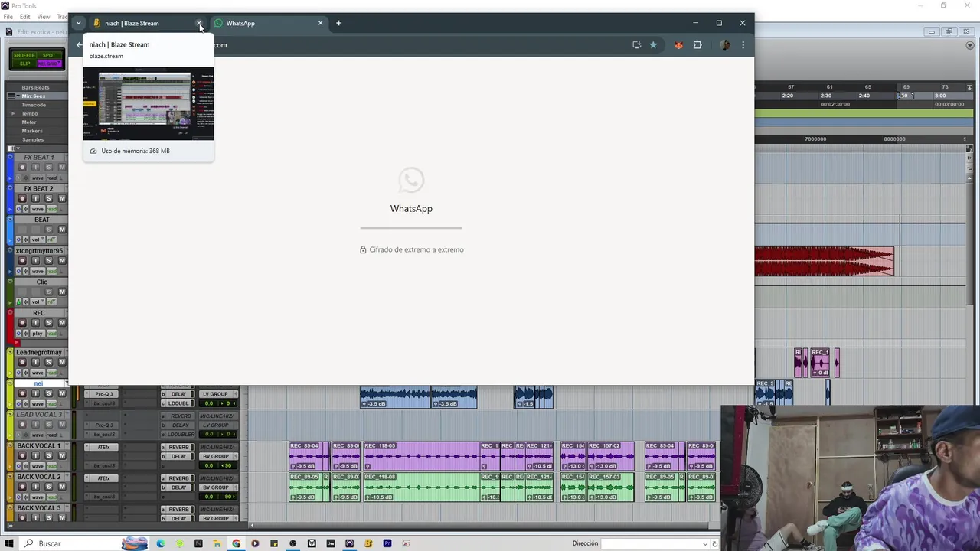Select Bars|Beats ruler label
980x551 pixels.
coord(35,87)
